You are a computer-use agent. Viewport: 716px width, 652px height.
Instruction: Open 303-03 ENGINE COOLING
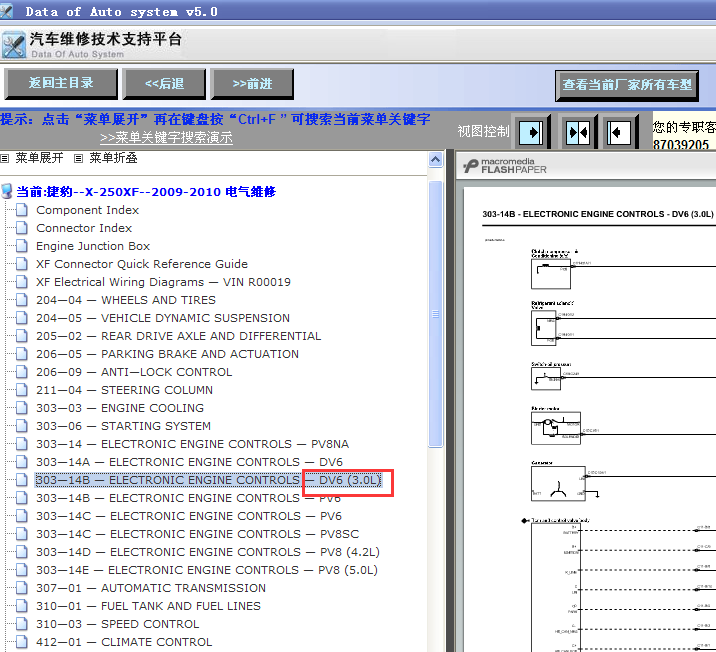point(120,408)
